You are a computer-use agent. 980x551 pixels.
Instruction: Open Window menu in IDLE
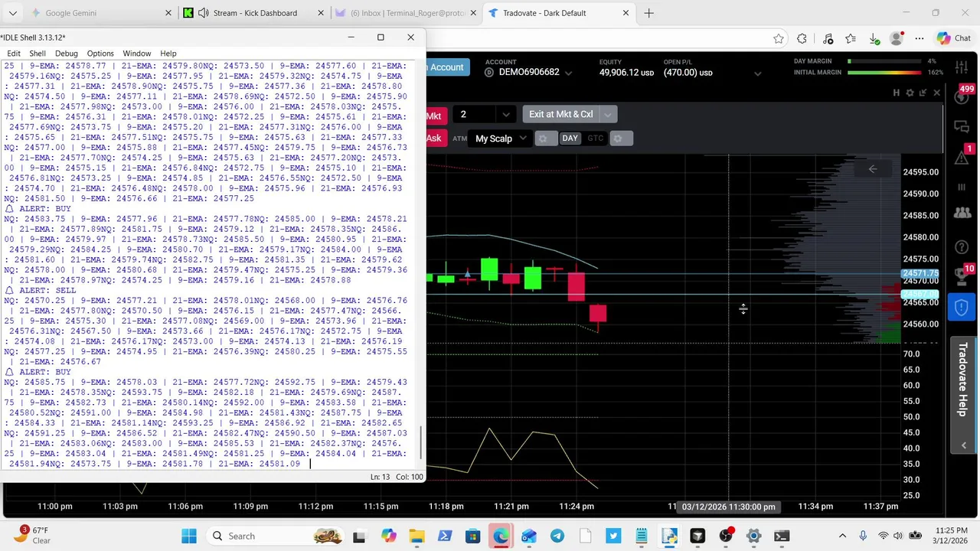pyautogui.click(x=136, y=54)
